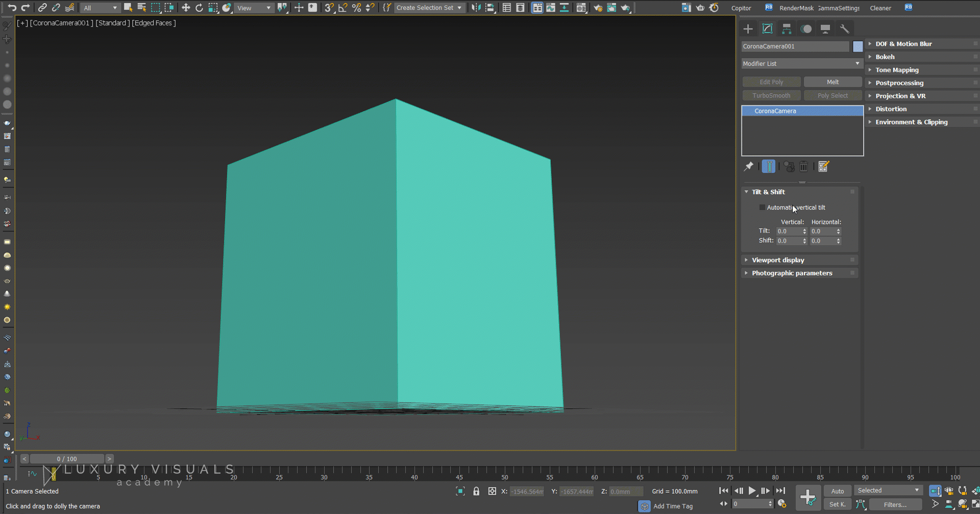Screen dimensions: 980x514
Task: Open the Create Selection Set dropdown
Action: [x=429, y=8]
